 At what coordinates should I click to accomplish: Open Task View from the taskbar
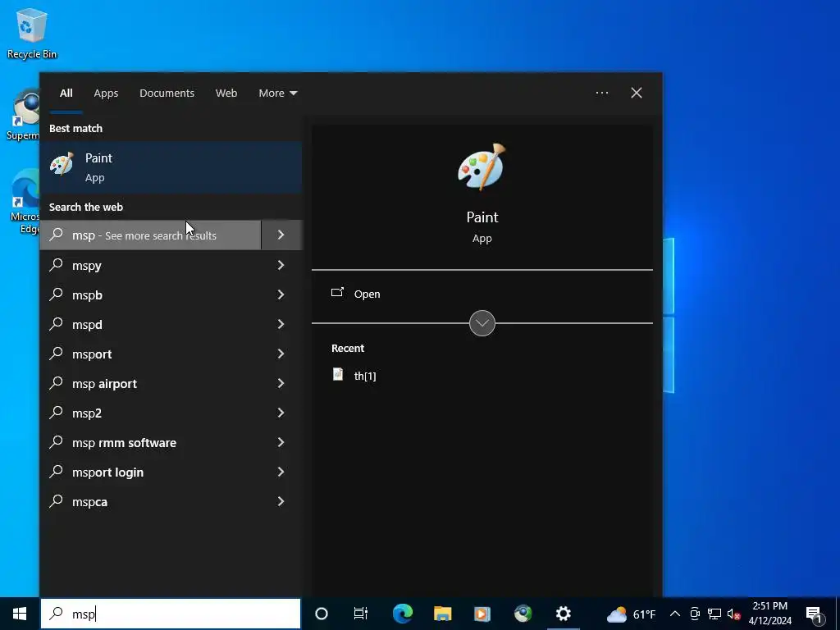pyautogui.click(x=361, y=614)
